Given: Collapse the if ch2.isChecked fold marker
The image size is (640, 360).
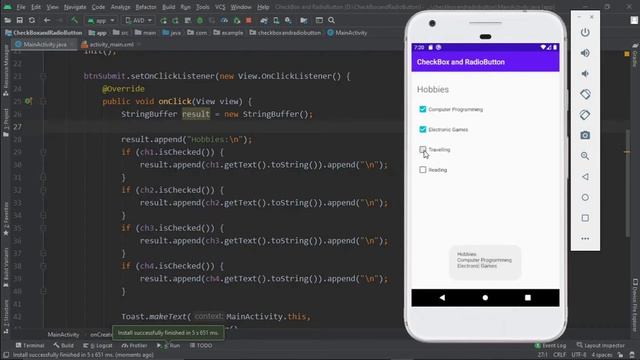Looking at the screenshot, I should 43,190.
